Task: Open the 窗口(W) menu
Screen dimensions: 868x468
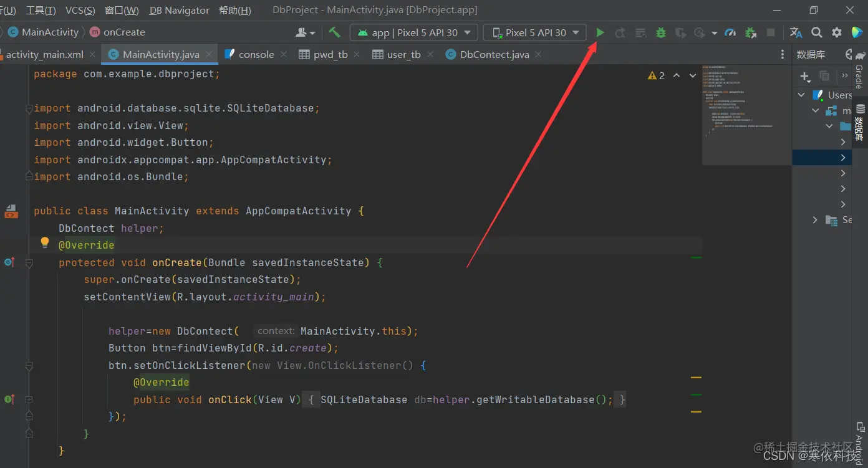Action: click(x=122, y=11)
